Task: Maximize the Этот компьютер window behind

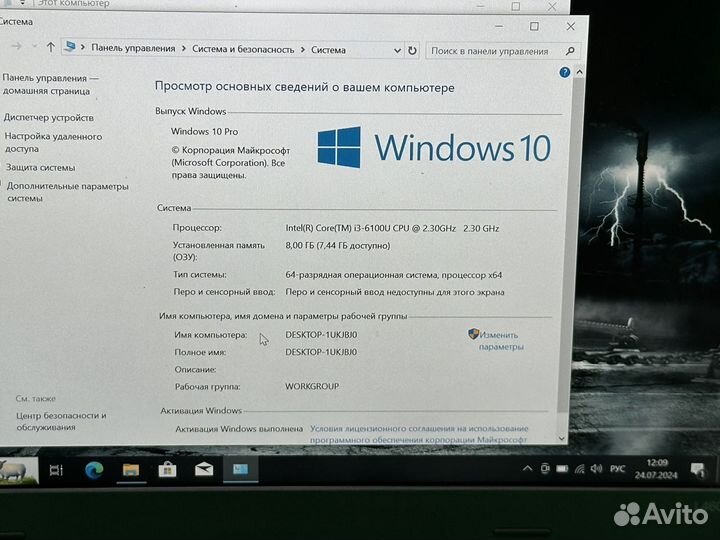Action: [x=516, y=6]
